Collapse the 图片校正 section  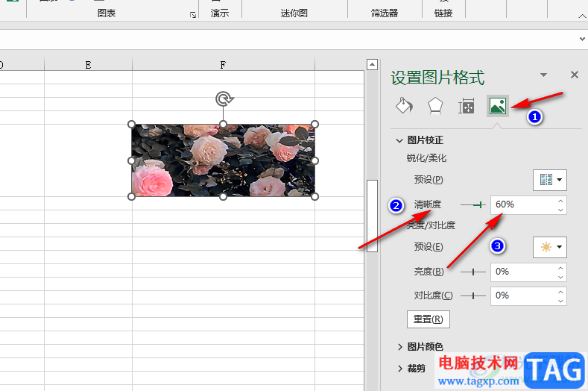click(399, 140)
